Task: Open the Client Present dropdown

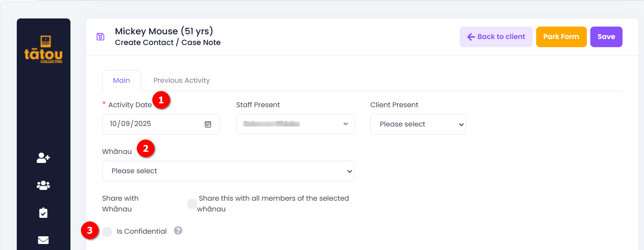Action: click(x=418, y=124)
